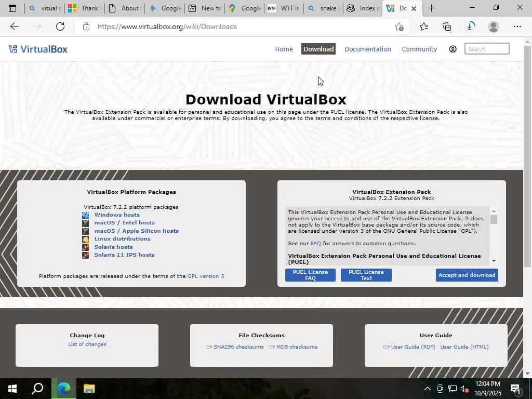The image size is (532, 399).
Task: Click the site Search input field
Action: click(487, 49)
